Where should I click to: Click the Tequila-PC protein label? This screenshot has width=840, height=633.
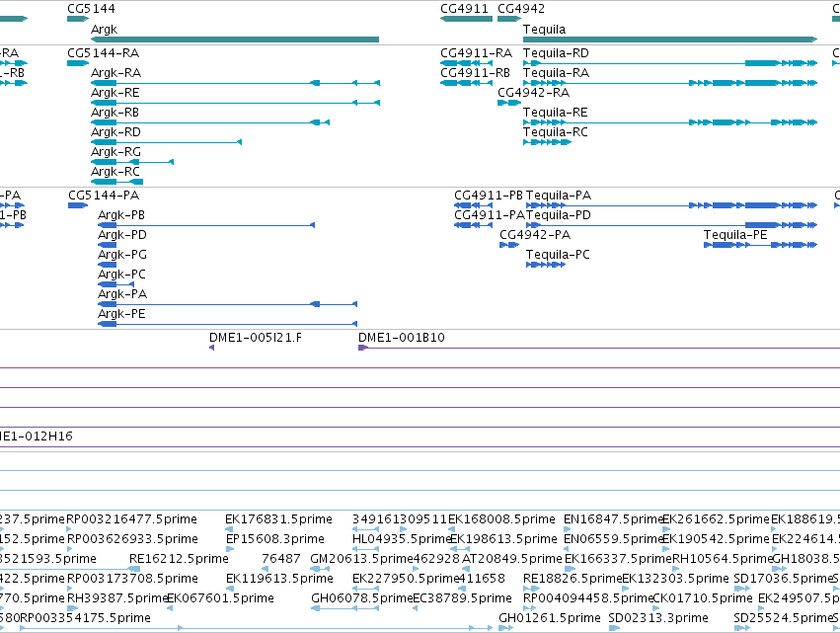pos(558,255)
